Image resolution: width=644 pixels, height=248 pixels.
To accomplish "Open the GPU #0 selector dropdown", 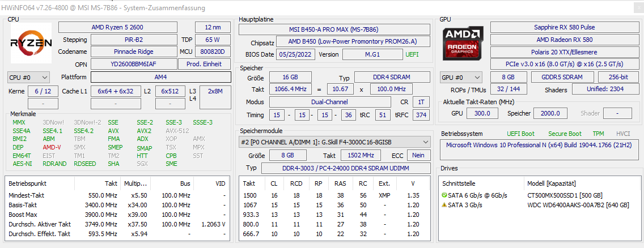I will (x=461, y=78).
